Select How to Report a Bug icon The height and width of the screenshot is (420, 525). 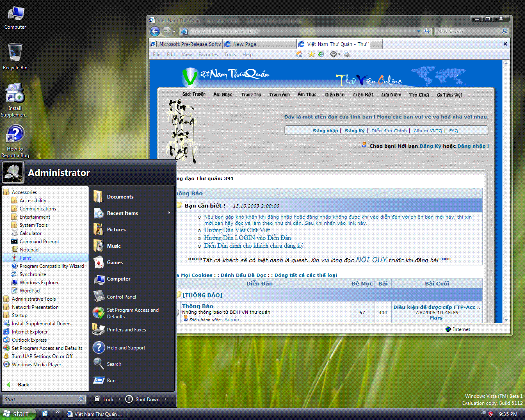tap(15, 142)
